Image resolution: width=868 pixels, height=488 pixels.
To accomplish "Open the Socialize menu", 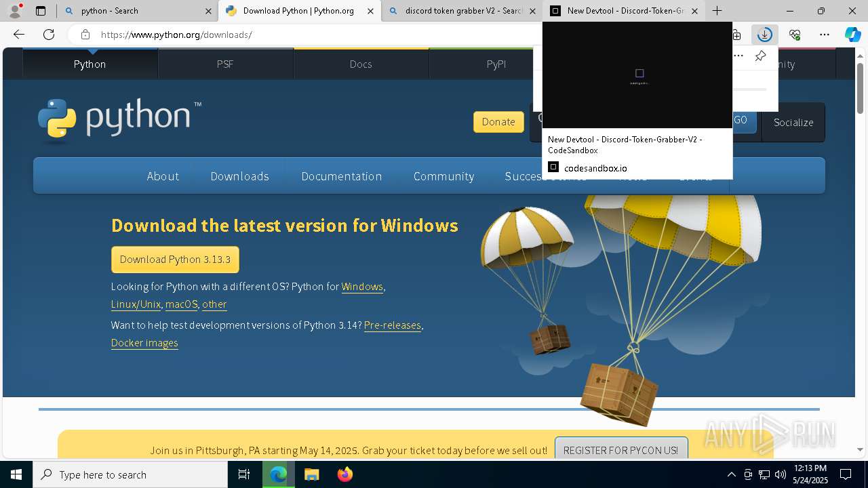I will point(793,123).
